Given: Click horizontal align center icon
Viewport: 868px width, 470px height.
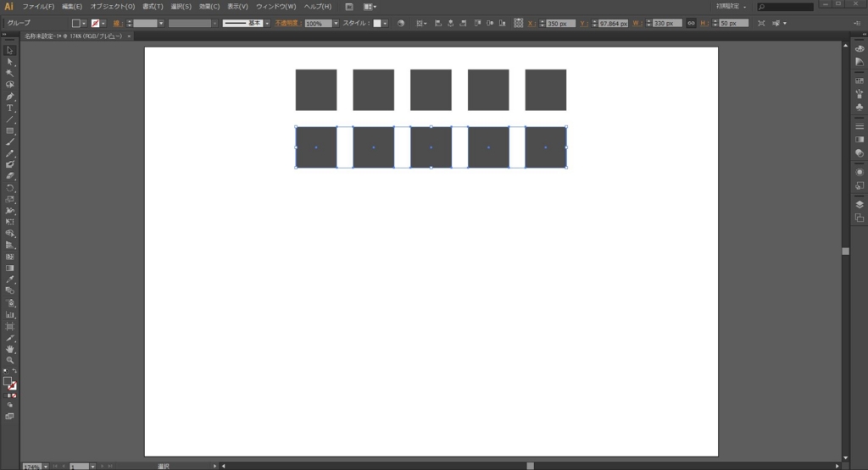Looking at the screenshot, I should pos(451,23).
